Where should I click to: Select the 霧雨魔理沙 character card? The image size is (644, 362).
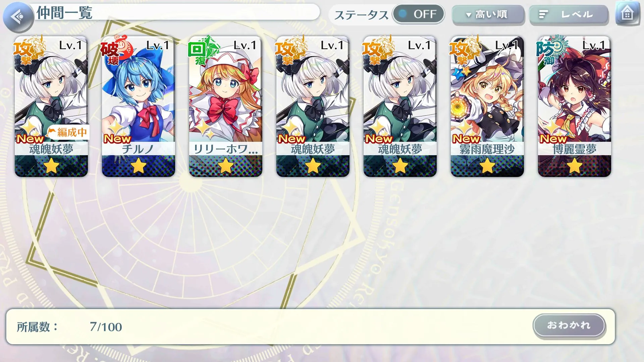(x=487, y=106)
